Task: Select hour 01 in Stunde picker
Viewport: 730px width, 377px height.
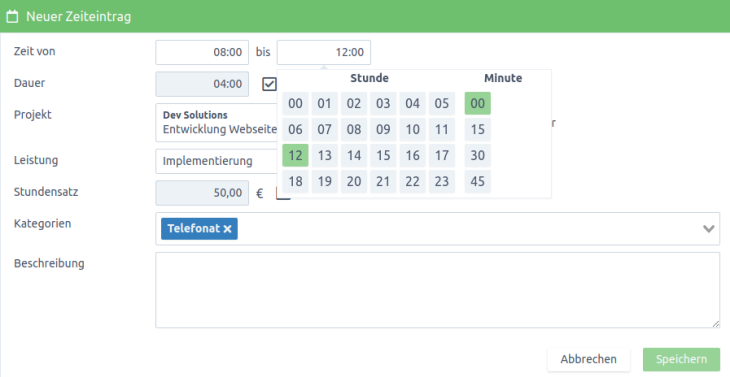Action: click(324, 103)
